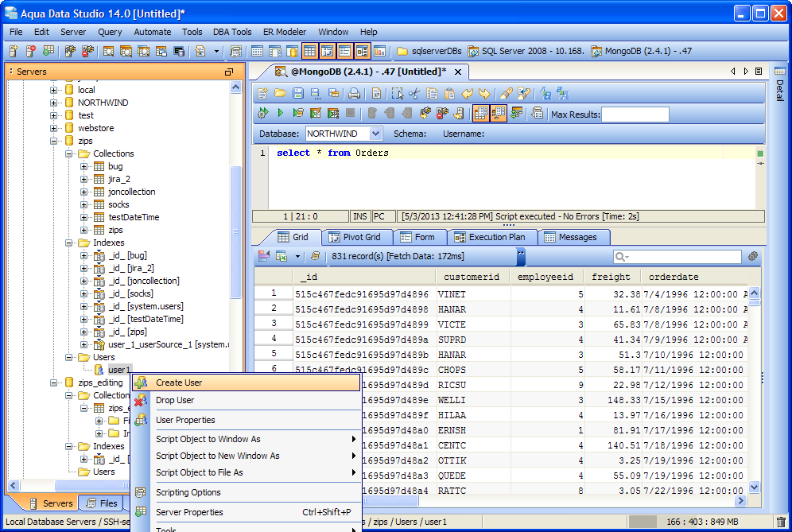Click the customerid column header
792x532 pixels.
(472, 277)
